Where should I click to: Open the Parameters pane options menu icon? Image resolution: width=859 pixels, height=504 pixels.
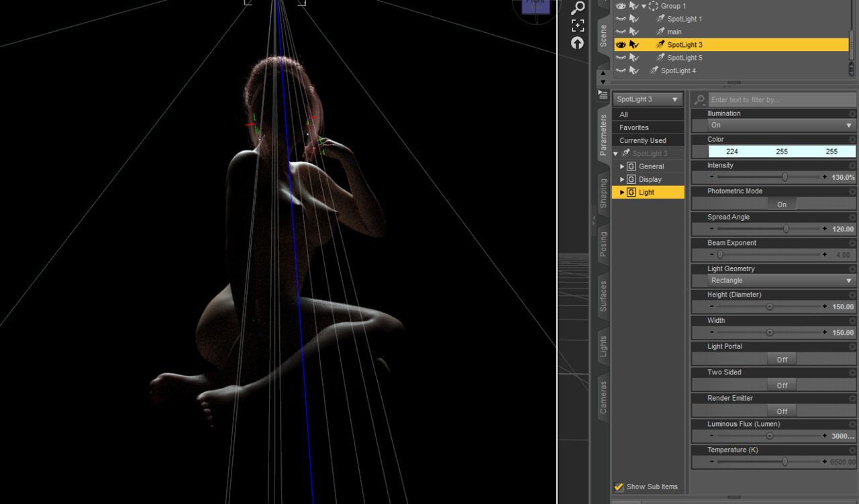[x=603, y=95]
